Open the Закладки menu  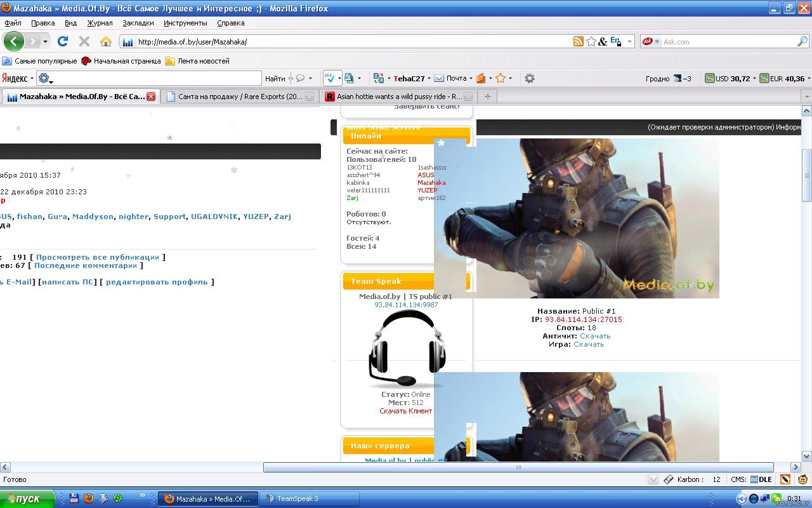[138, 23]
